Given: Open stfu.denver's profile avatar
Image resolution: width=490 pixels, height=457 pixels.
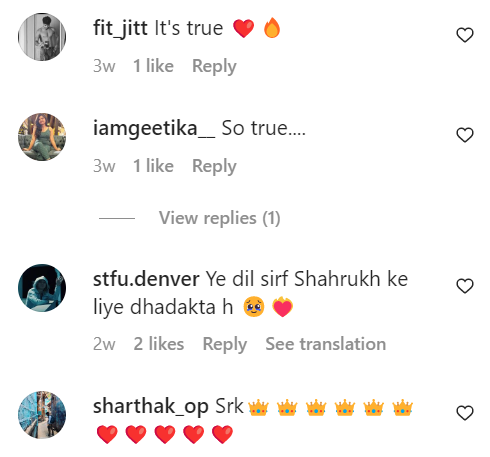Looking at the screenshot, I should 42,288.
